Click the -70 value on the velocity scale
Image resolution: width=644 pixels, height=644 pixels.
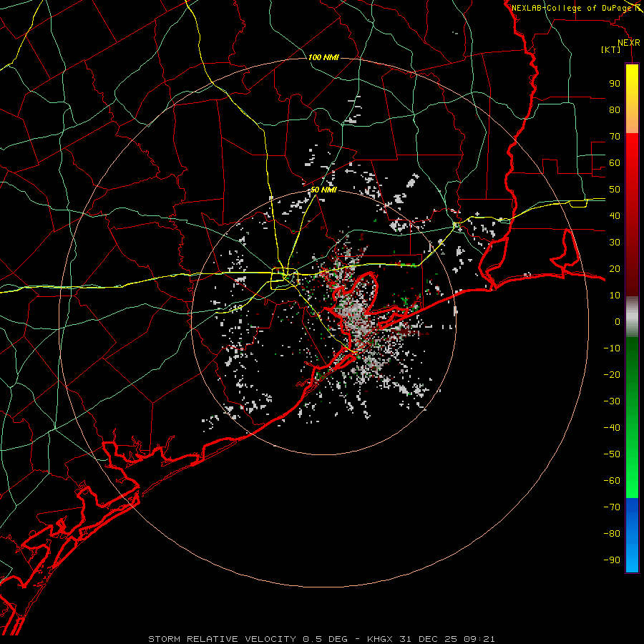(x=612, y=507)
